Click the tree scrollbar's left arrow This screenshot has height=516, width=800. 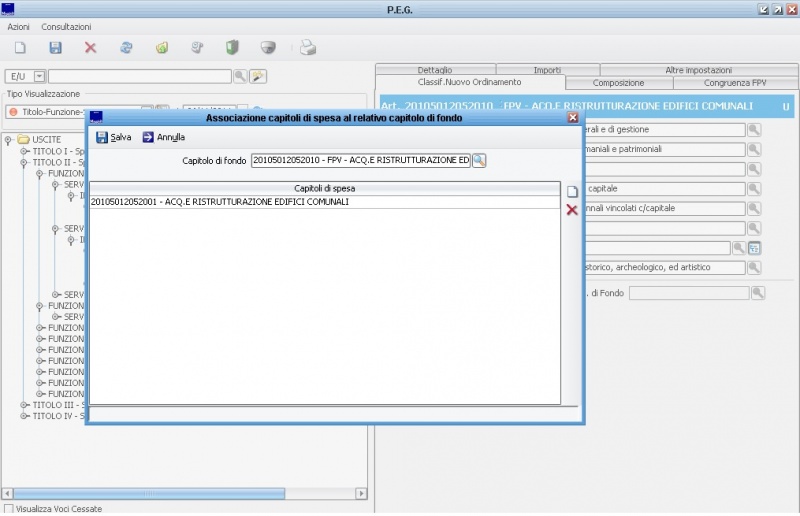click(x=7, y=494)
